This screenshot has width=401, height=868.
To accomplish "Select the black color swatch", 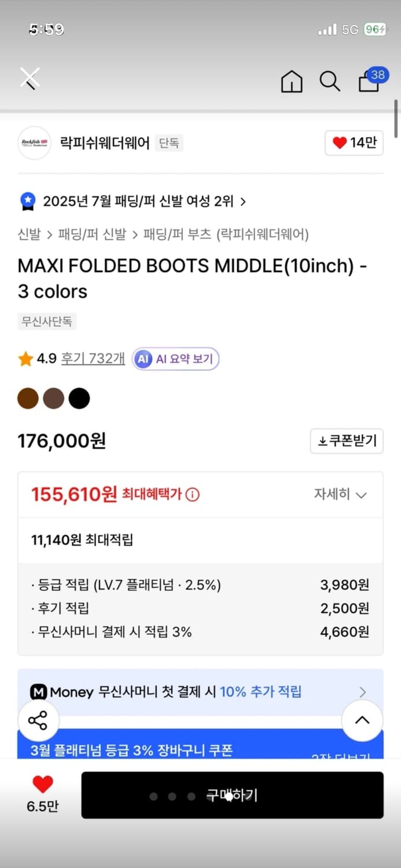I will coord(79,398).
